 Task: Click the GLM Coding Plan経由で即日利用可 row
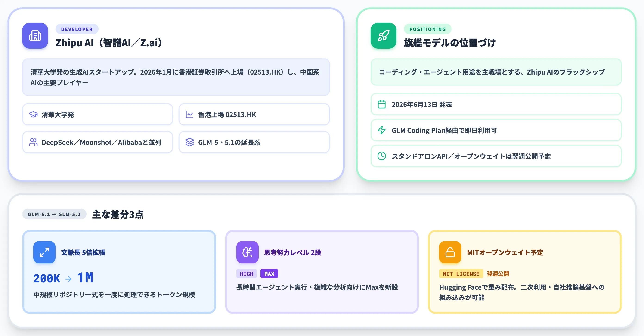point(496,130)
